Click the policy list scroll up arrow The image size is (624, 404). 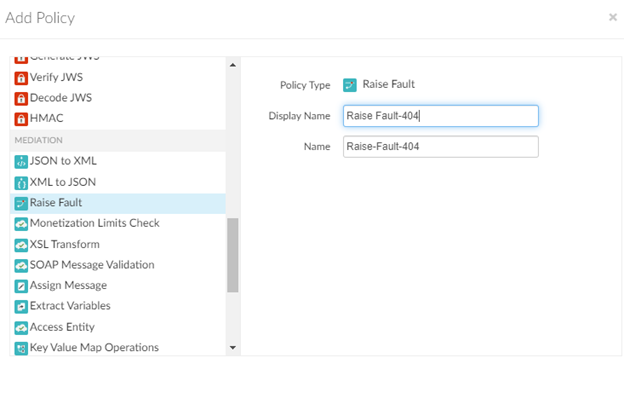[x=233, y=66]
